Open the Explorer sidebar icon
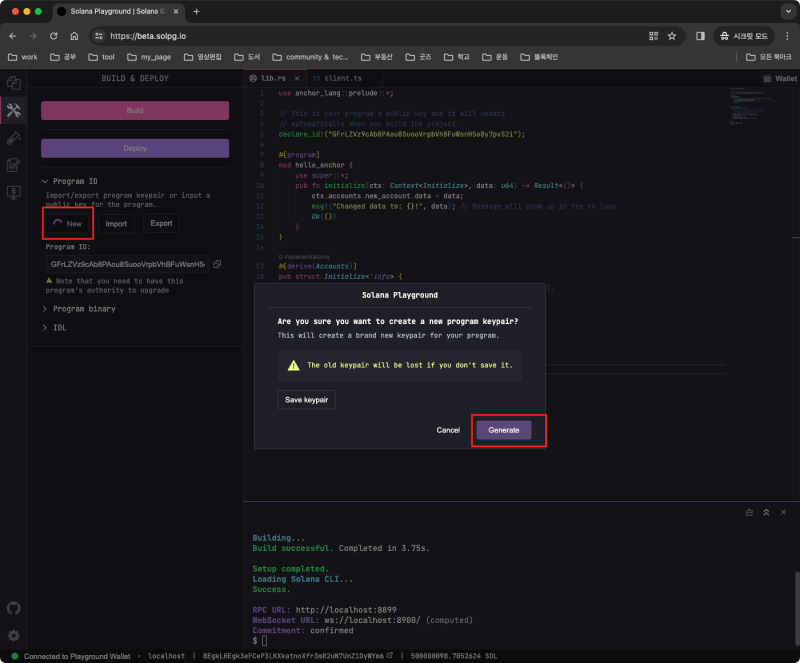This screenshot has width=800, height=663. pos(14,83)
